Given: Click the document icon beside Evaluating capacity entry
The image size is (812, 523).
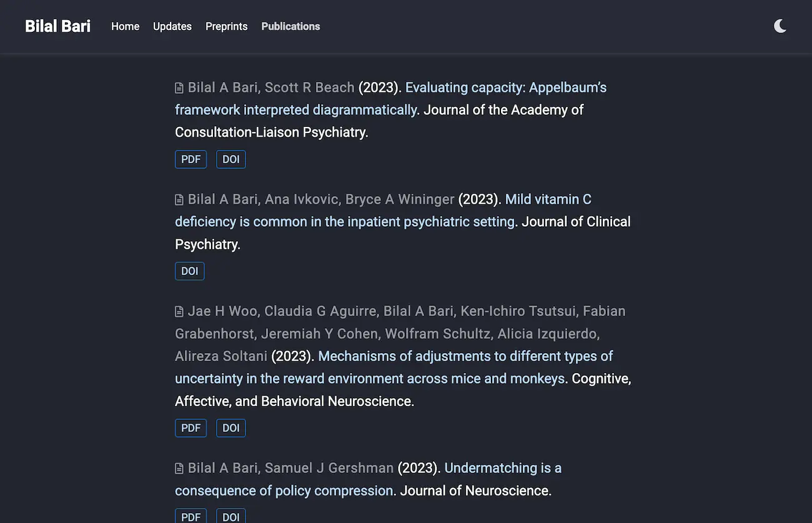Looking at the screenshot, I should pyautogui.click(x=179, y=88).
